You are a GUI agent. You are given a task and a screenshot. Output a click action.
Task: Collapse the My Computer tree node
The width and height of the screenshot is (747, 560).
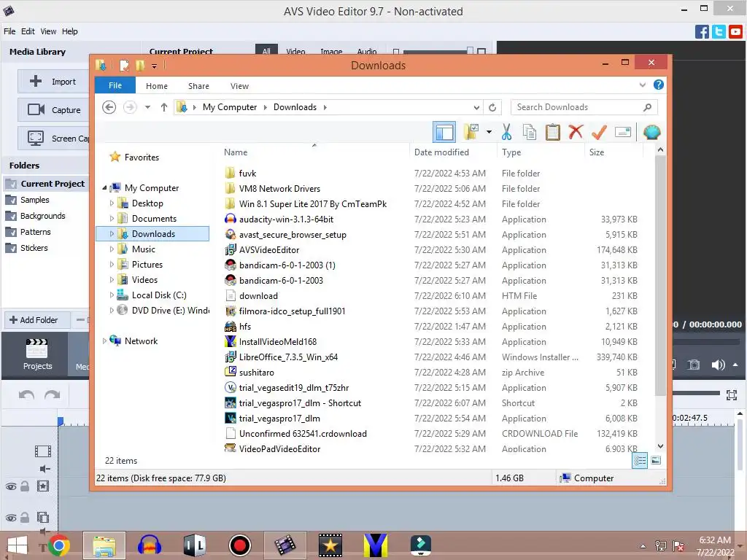click(x=104, y=188)
